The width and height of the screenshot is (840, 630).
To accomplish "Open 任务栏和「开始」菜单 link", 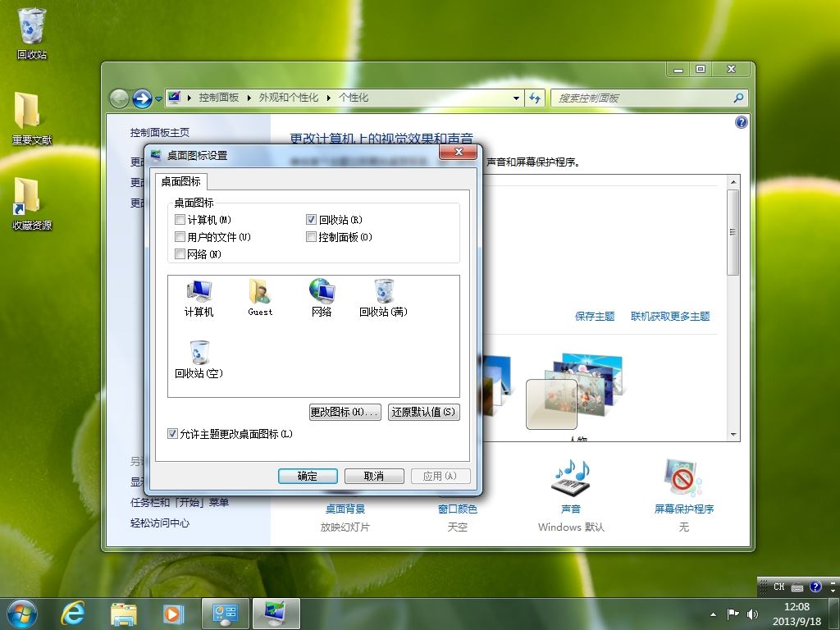I will click(180, 503).
